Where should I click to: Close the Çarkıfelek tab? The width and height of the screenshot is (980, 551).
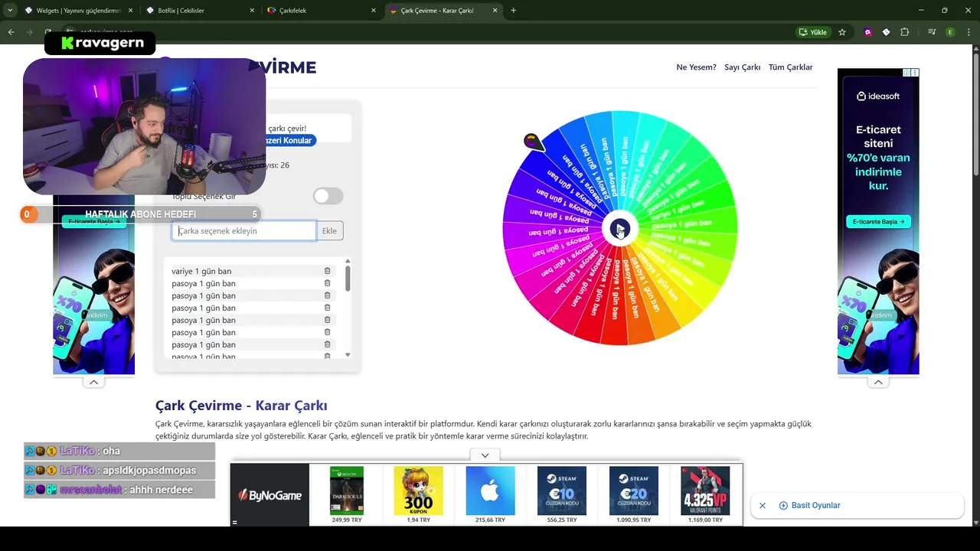click(374, 11)
